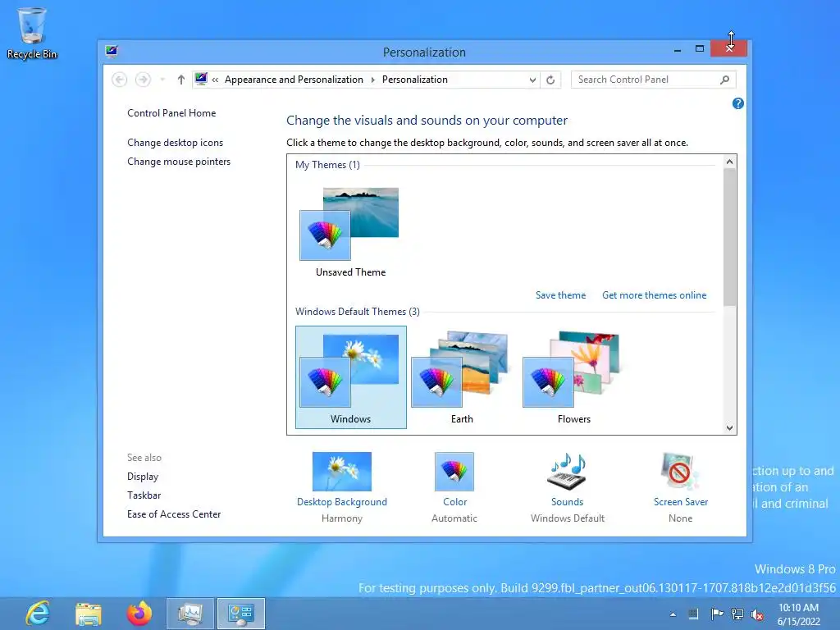Open Color settings swatch icon

[x=454, y=472]
